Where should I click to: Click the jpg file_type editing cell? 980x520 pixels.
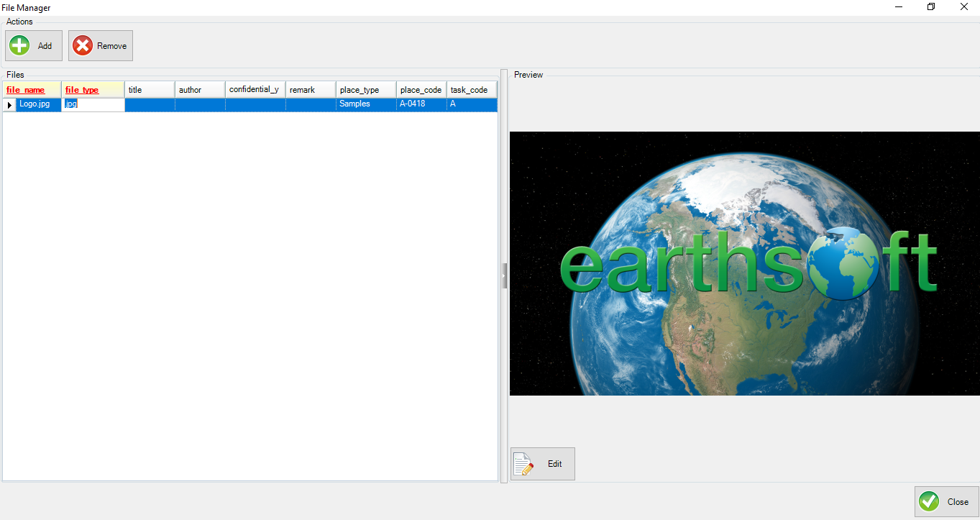pyautogui.click(x=93, y=104)
